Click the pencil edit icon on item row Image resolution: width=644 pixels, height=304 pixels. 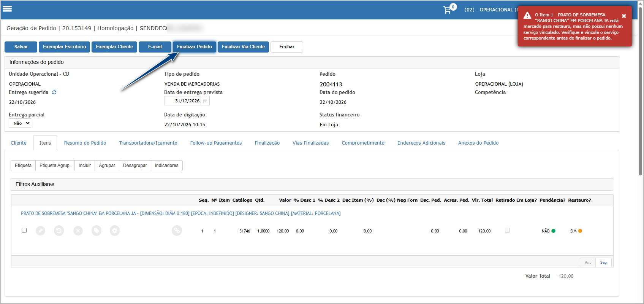click(x=41, y=231)
